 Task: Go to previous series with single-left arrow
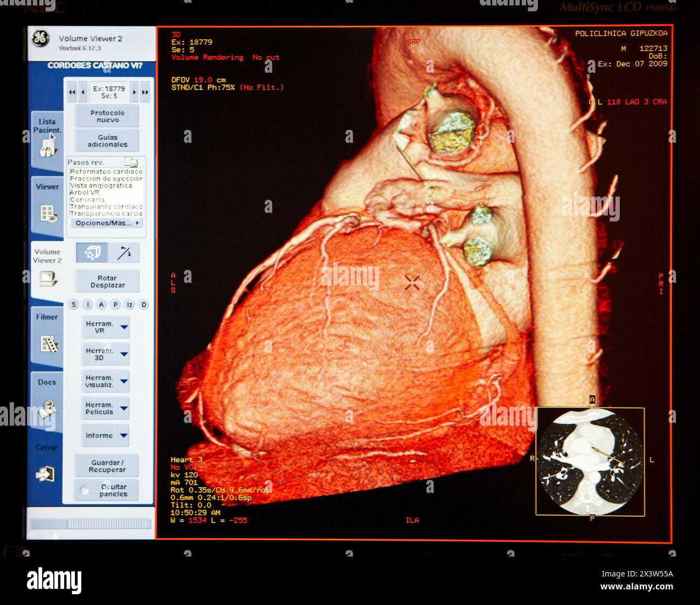(x=82, y=92)
